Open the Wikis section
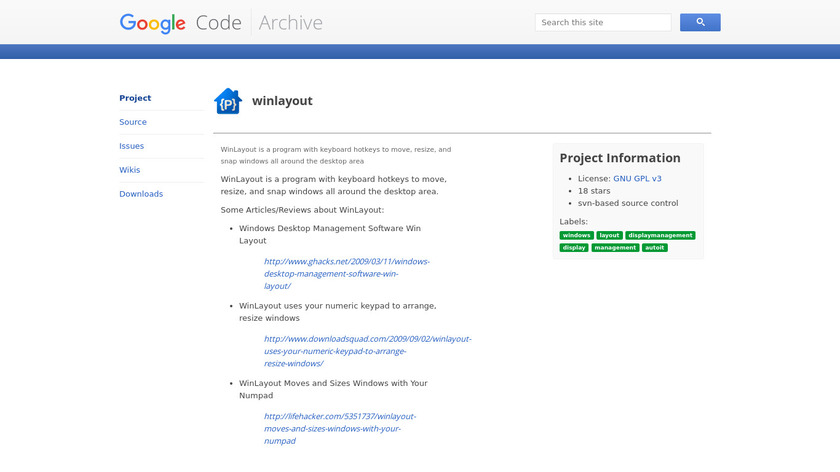Viewport: 840px width, 472px height. (x=130, y=170)
